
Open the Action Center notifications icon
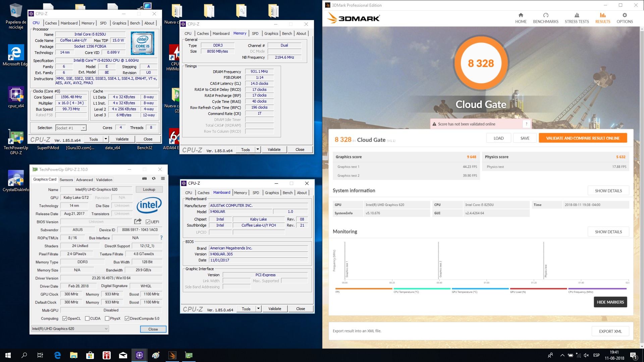pyautogui.click(x=633, y=355)
